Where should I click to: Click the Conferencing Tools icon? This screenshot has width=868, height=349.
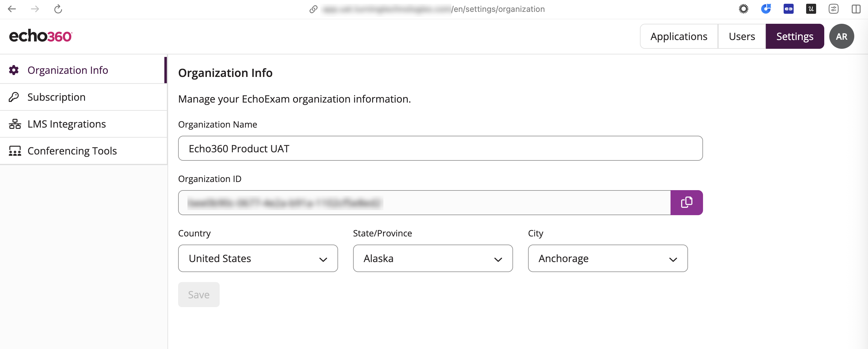[x=15, y=151]
